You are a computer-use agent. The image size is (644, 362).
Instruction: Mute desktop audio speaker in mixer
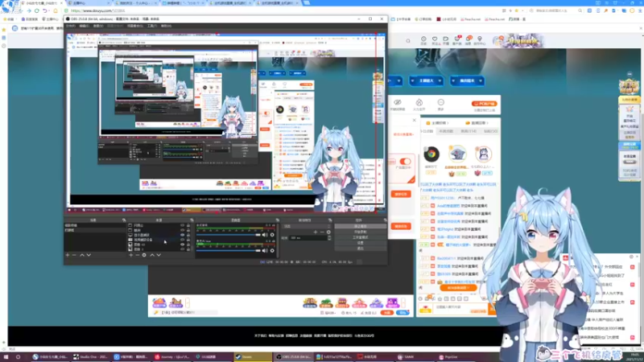pyautogui.click(x=265, y=235)
